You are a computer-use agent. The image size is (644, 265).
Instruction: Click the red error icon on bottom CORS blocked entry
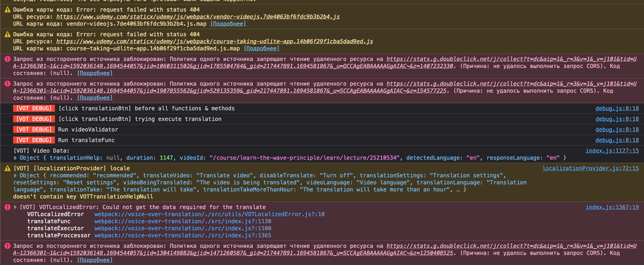point(7,246)
